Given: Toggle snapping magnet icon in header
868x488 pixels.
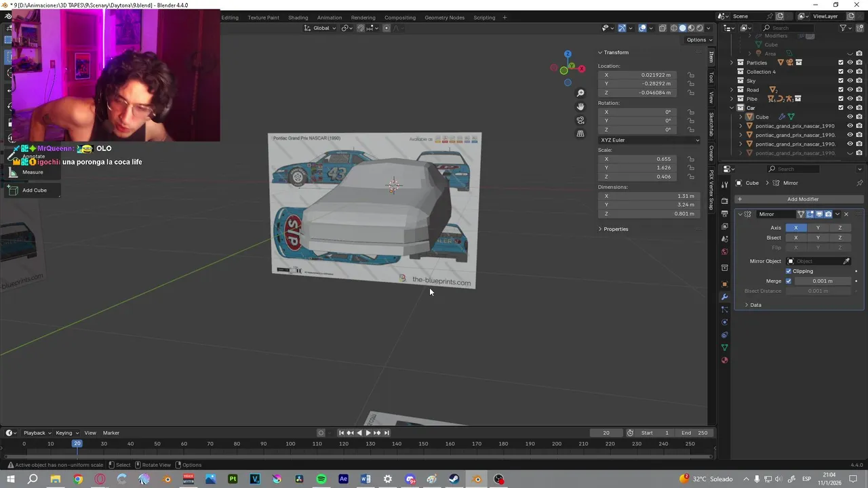Looking at the screenshot, I should click(x=361, y=28).
